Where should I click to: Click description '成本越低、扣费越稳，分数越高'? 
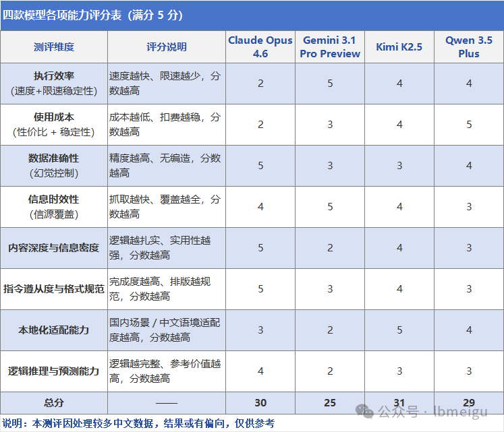(x=165, y=125)
